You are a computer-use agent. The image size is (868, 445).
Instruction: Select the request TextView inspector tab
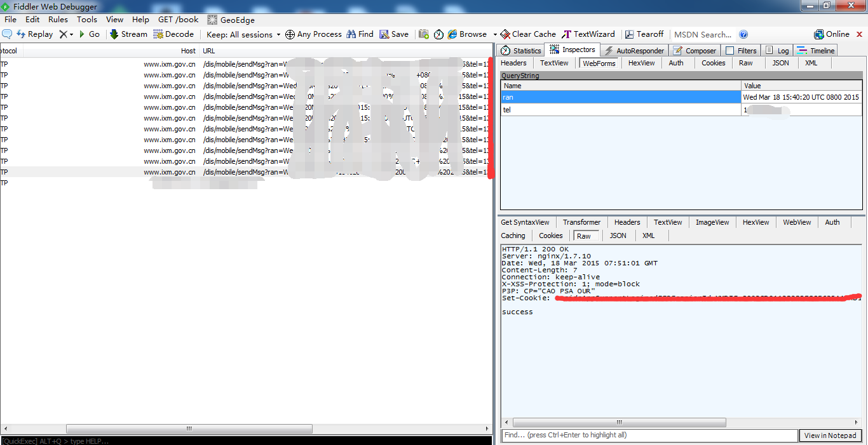(x=554, y=63)
